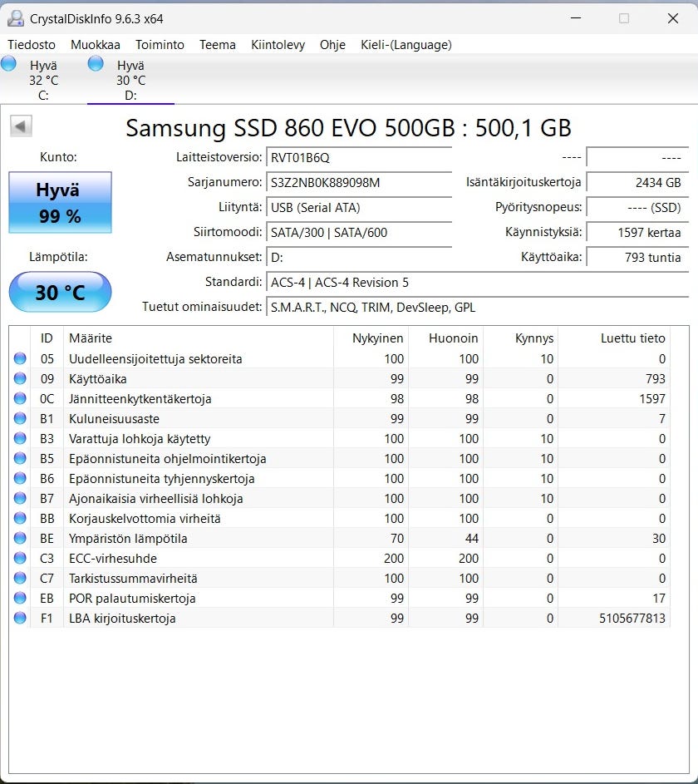Click the serial number field S3Z2NB0K889098M

click(359, 183)
